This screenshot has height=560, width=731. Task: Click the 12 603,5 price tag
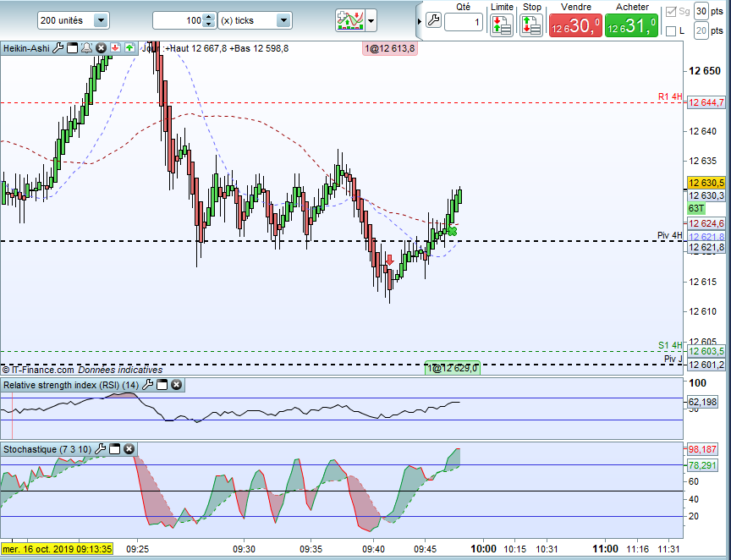tap(706, 351)
